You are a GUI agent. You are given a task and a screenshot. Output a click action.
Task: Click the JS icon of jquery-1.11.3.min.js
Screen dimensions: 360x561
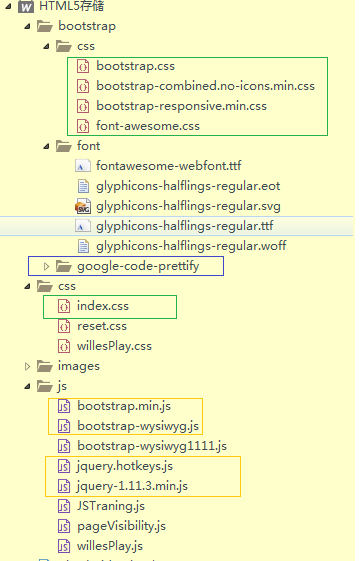point(64,487)
